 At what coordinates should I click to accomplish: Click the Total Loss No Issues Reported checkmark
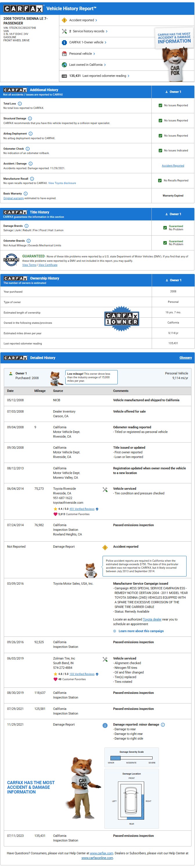[160, 105]
